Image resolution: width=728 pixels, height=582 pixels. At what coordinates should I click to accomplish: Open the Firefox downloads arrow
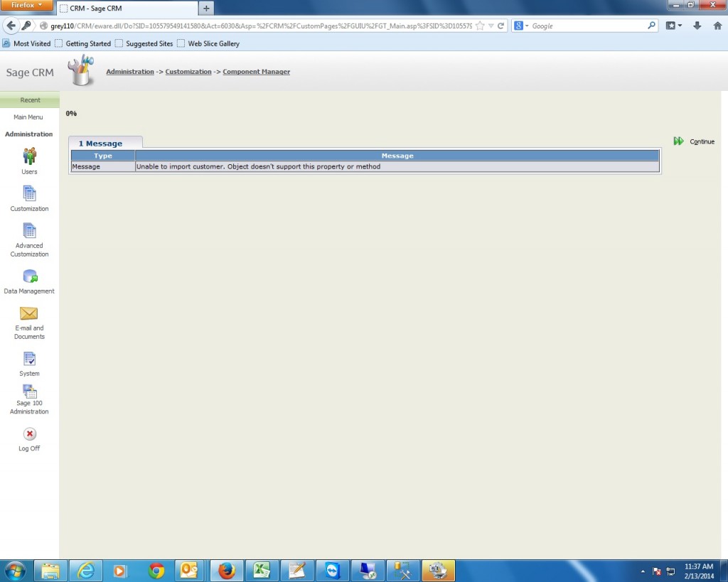tap(697, 26)
